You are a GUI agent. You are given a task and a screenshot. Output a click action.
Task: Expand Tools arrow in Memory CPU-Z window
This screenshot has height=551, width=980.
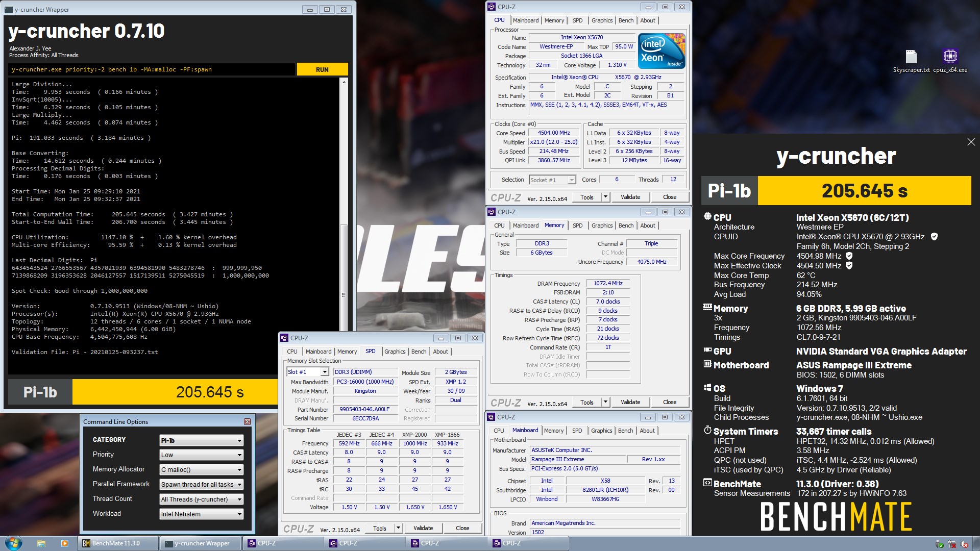605,402
